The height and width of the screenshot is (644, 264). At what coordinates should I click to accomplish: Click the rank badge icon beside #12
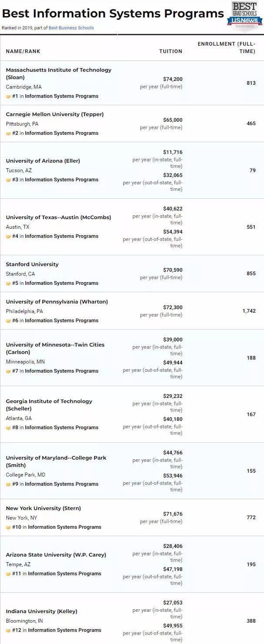(x=8, y=631)
